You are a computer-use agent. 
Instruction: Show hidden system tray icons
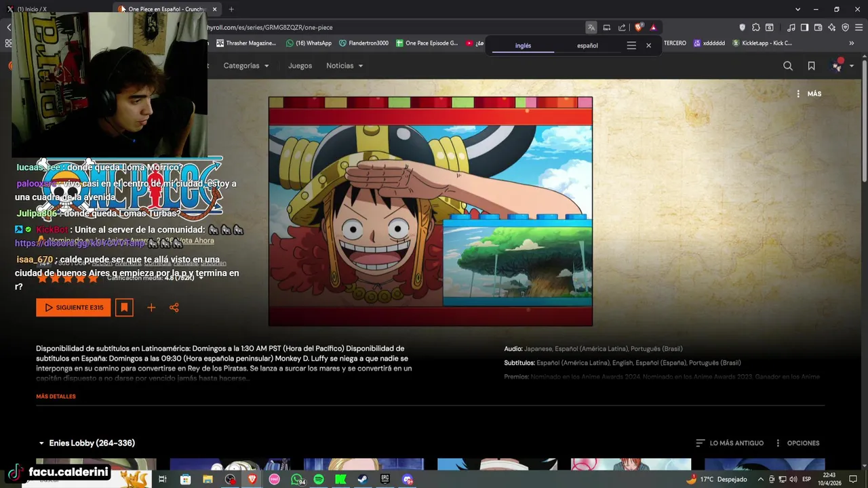(760, 479)
